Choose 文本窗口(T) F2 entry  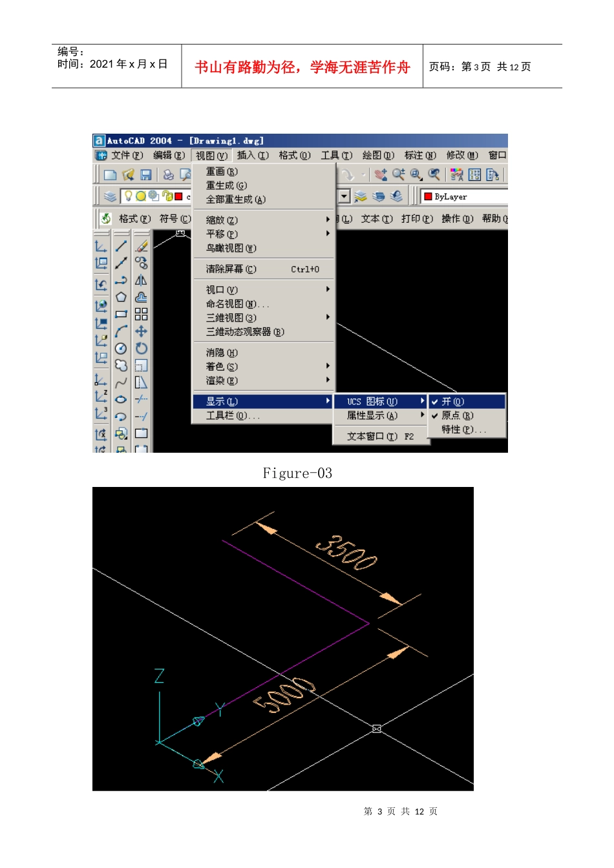click(x=380, y=436)
